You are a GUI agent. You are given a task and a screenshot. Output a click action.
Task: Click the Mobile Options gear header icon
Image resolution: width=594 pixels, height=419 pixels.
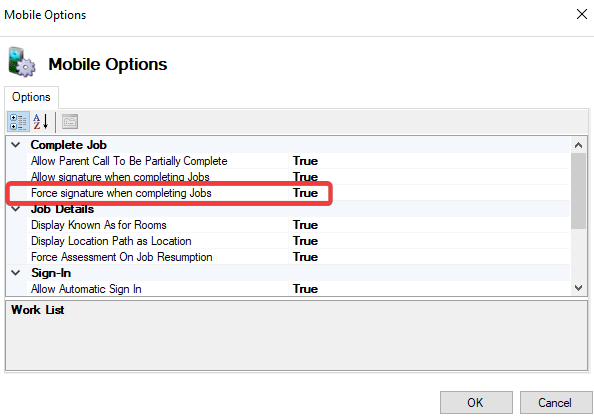pos(22,63)
